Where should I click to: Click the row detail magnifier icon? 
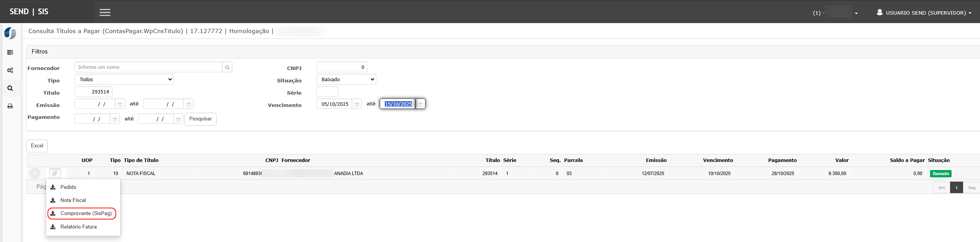[x=35, y=174]
